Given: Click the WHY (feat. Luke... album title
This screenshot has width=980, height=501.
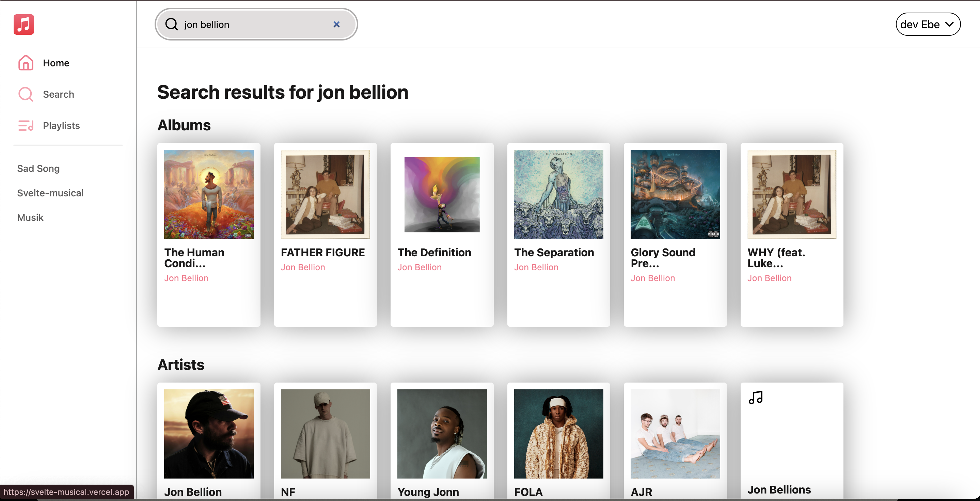Looking at the screenshot, I should pyautogui.click(x=776, y=258).
